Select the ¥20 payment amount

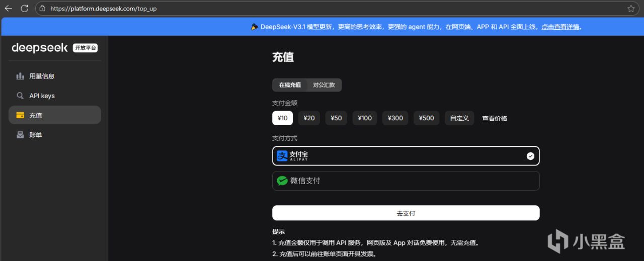(x=309, y=118)
